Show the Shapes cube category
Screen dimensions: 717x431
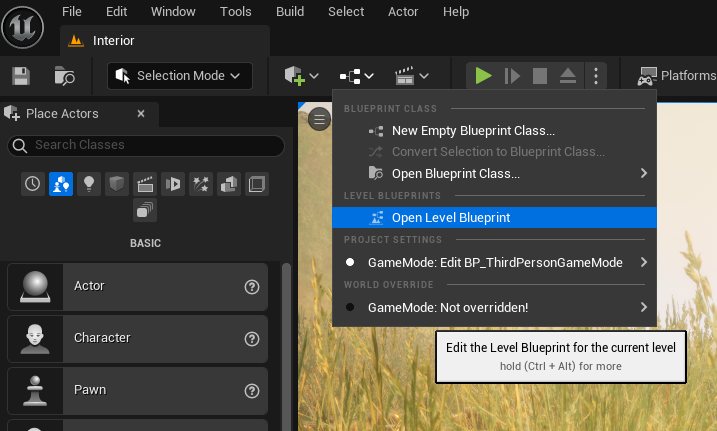point(117,184)
